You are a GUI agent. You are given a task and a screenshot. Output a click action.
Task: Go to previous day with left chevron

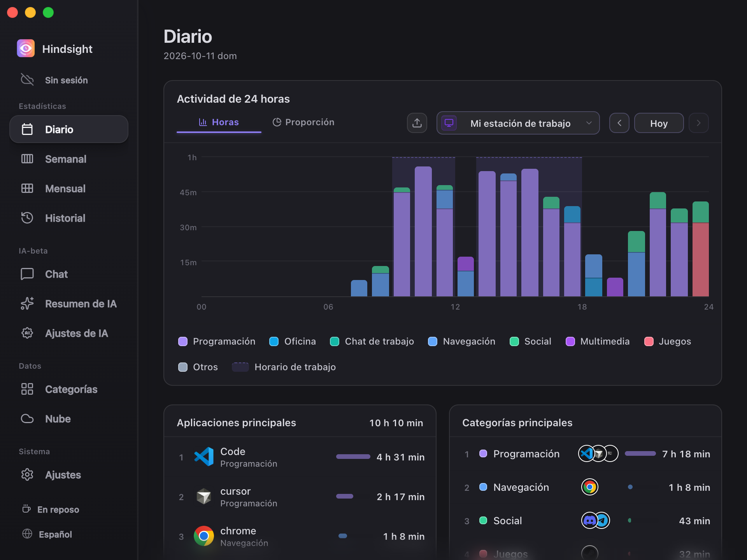click(619, 123)
